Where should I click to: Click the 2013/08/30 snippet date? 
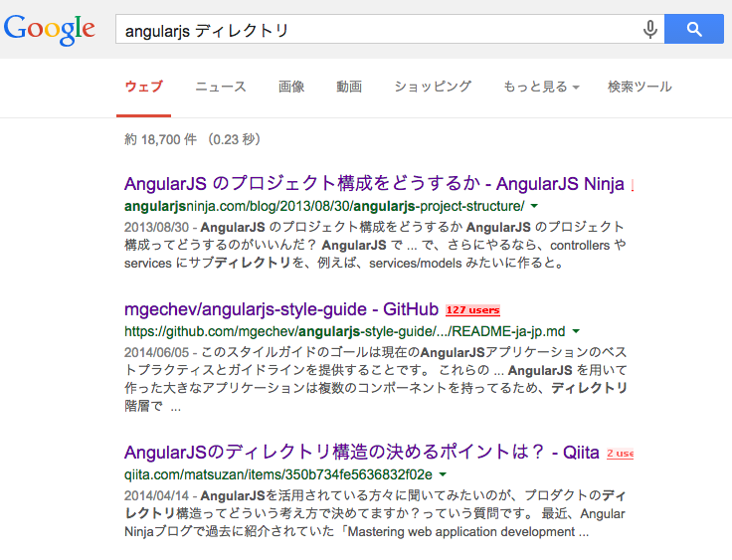[x=156, y=227]
